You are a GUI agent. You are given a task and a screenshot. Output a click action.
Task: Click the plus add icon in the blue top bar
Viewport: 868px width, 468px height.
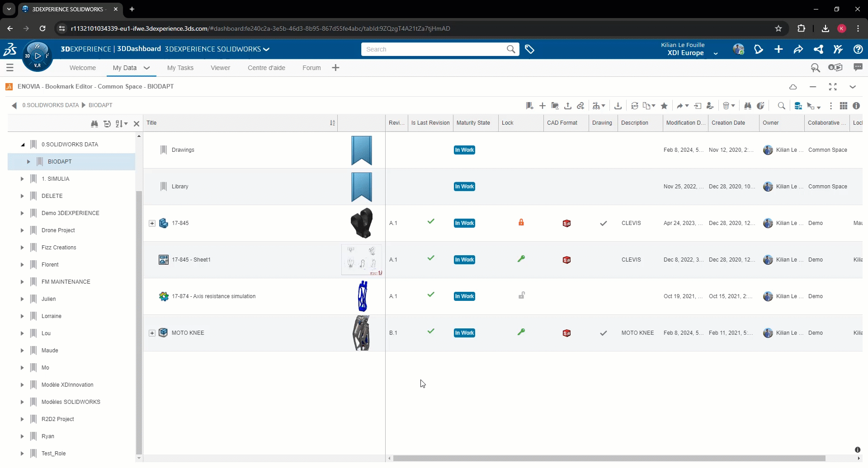point(778,49)
